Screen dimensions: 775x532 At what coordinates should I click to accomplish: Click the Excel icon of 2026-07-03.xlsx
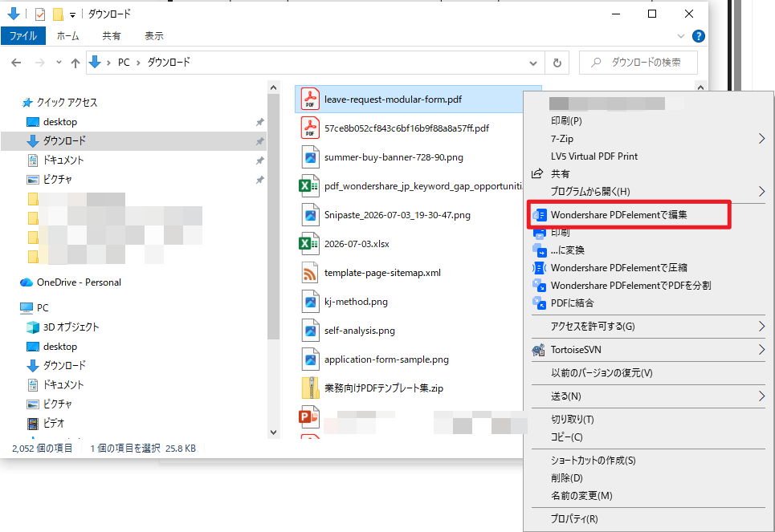[x=309, y=244]
